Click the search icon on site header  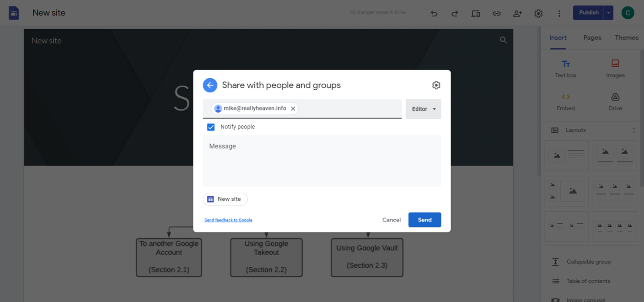pos(503,40)
